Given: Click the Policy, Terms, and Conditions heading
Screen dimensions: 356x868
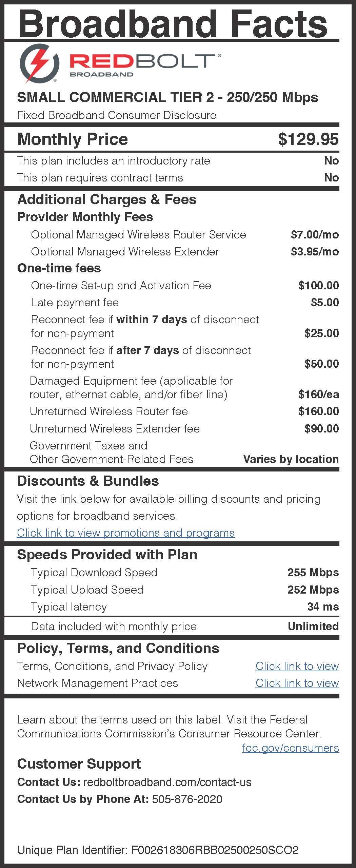Looking at the screenshot, I should pyautogui.click(x=118, y=648).
